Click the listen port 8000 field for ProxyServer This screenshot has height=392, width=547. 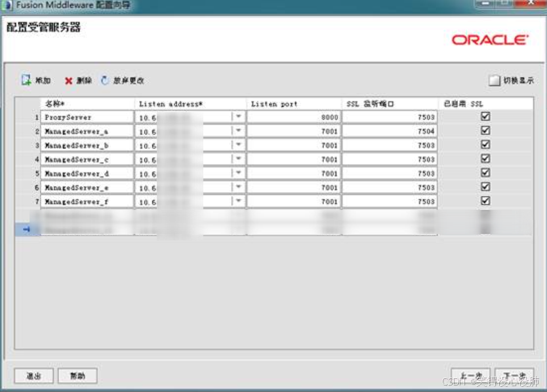pyautogui.click(x=294, y=117)
